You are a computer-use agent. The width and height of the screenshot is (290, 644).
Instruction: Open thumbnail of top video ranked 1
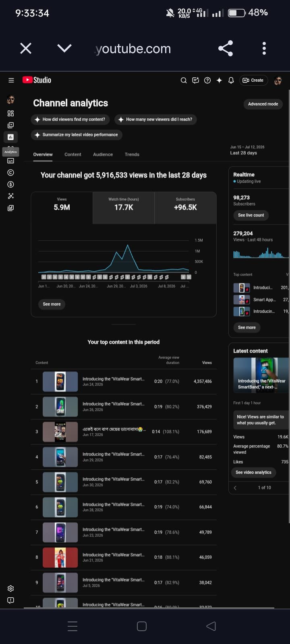[60, 381]
